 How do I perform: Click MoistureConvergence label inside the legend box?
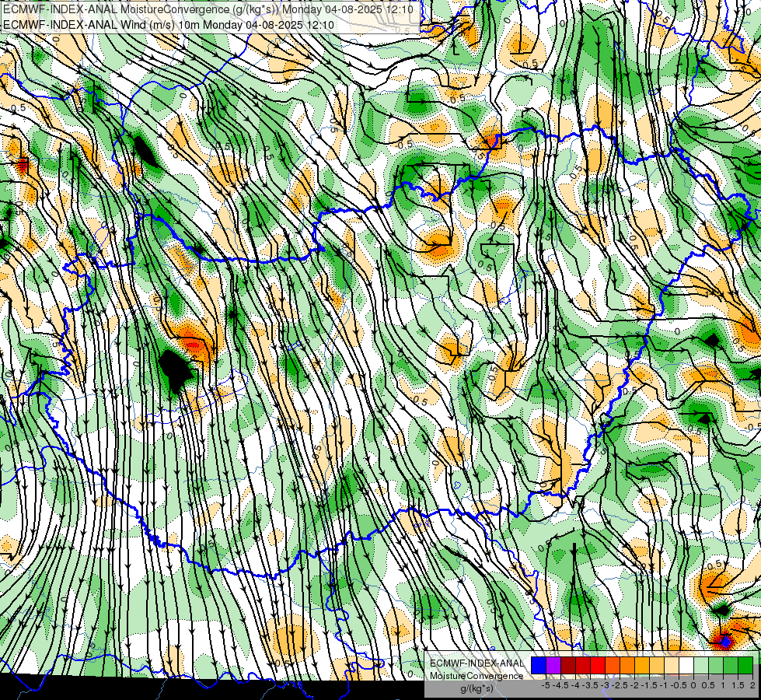coord(476,676)
